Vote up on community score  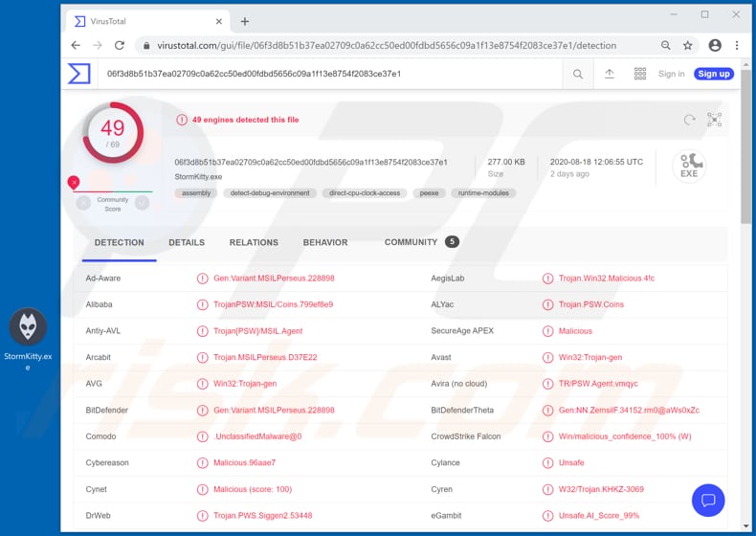[142, 203]
